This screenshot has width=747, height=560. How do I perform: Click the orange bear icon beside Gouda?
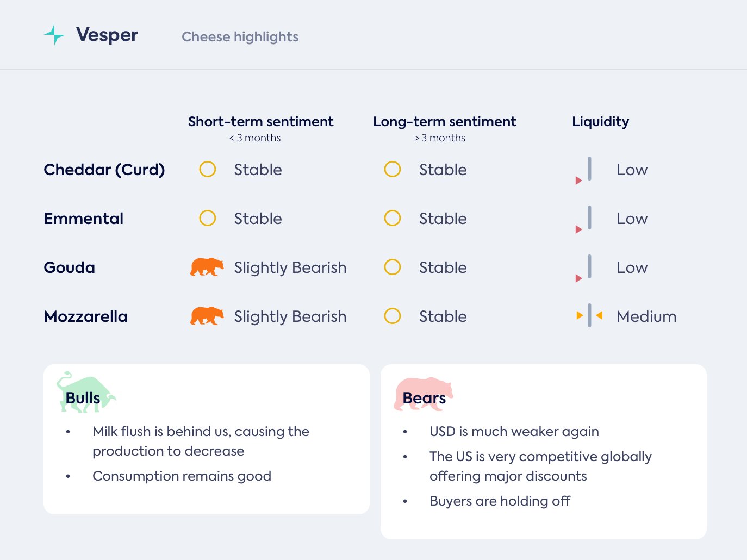[x=207, y=267]
